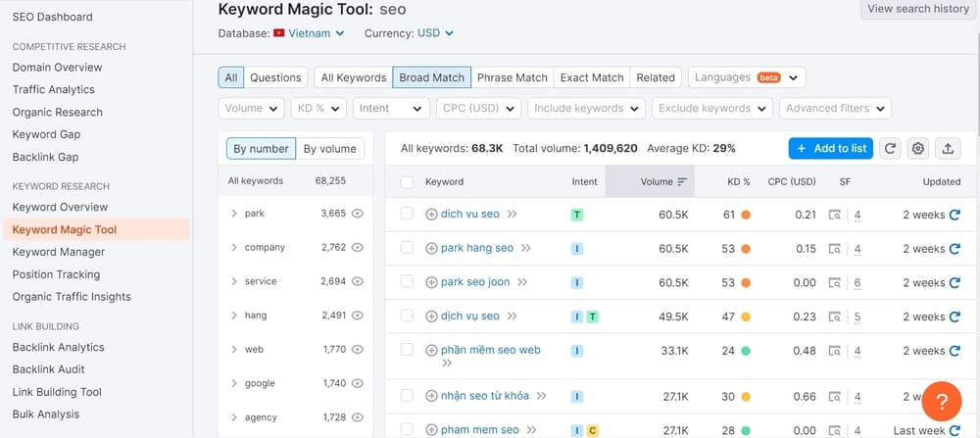Open the Advanced filters dropdown
Image resolution: width=980 pixels, height=438 pixels.
pyautogui.click(x=835, y=108)
